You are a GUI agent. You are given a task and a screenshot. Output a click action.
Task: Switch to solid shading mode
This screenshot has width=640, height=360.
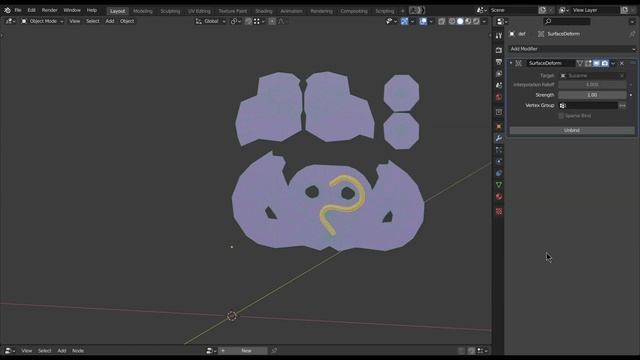pos(460,21)
